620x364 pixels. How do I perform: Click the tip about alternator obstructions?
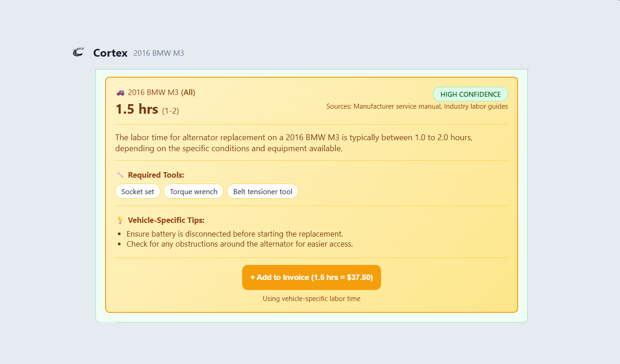pos(239,244)
